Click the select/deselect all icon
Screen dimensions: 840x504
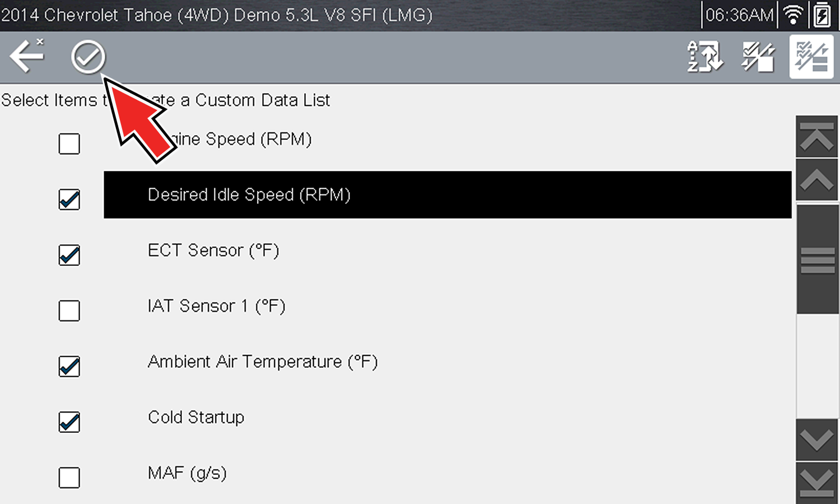click(x=758, y=57)
